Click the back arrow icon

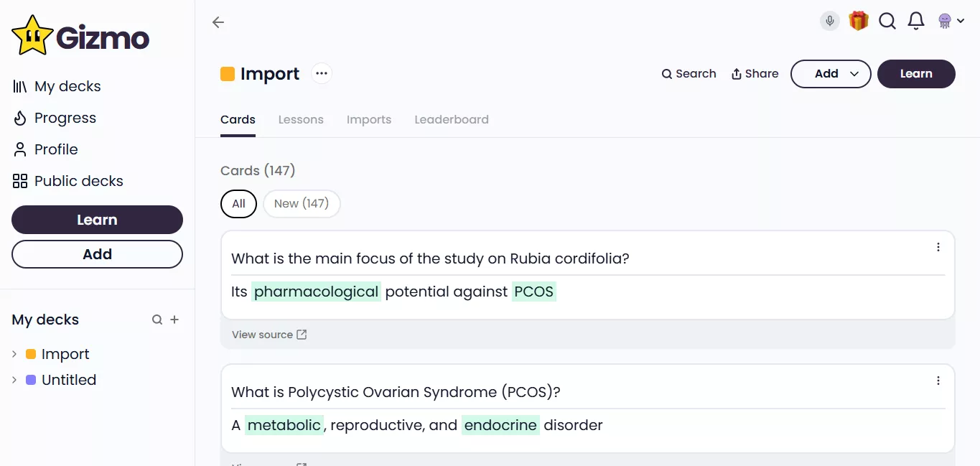(218, 22)
